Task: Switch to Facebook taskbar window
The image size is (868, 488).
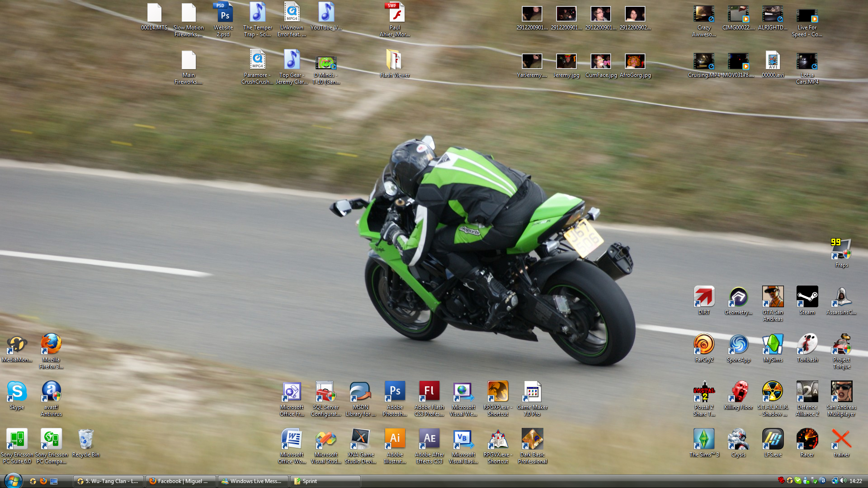Action: click(180, 481)
